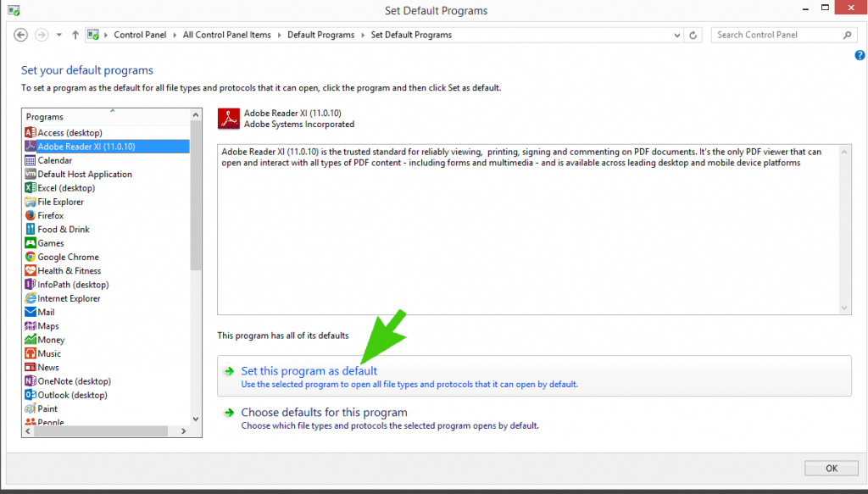Go to Default Programs breadcrumb
Viewport: 868px width, 494px height.
[x=321, y=35]
